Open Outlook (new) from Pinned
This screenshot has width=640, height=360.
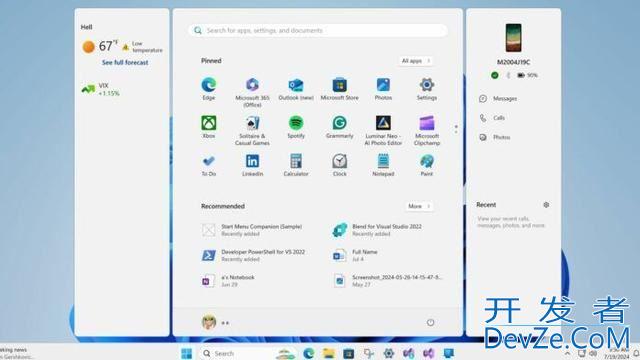pyautogui.click(x=296, y=89)
